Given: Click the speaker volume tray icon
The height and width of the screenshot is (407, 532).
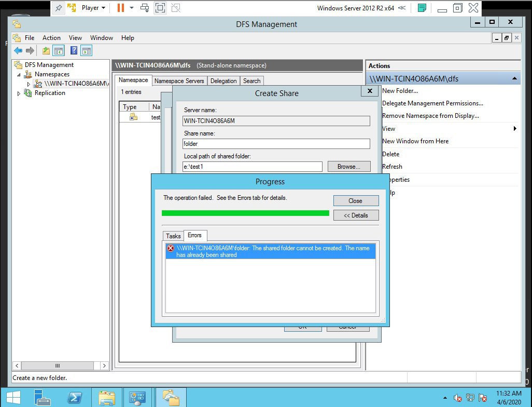Looking at the screenshot, I should [457, 398].
